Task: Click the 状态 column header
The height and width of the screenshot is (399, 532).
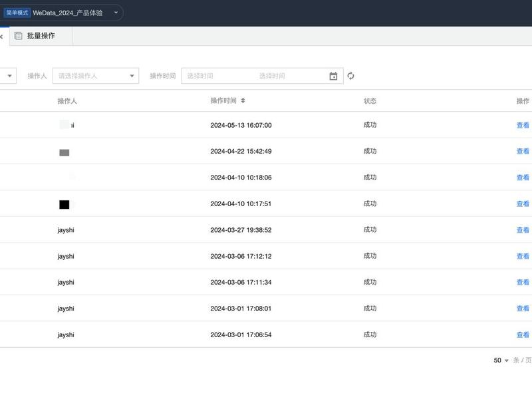Action: (x=370, y=101)
